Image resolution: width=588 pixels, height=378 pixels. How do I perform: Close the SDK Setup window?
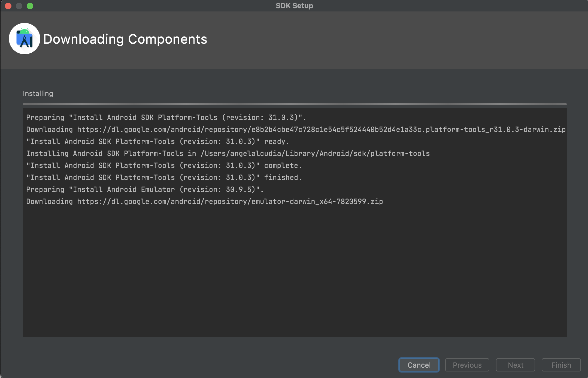(x=8, y=6)
